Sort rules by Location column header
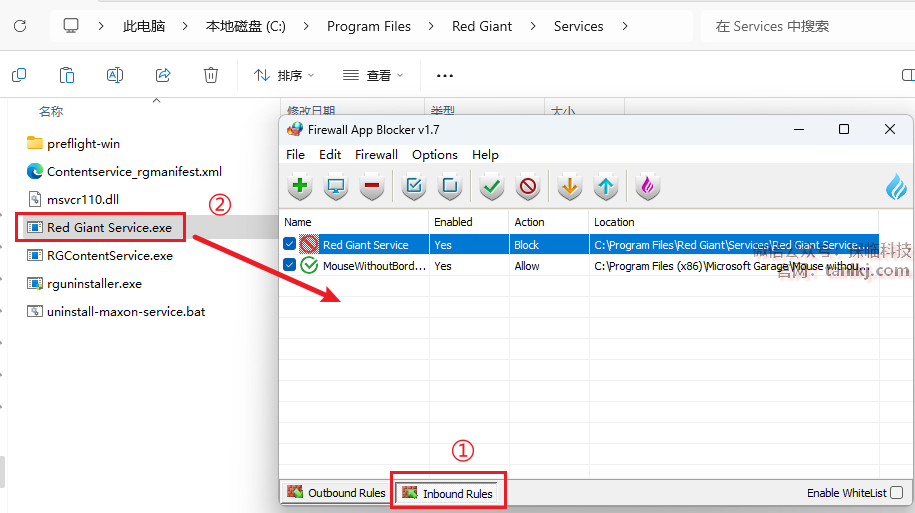The width and height of the screenshot is (915, 513). click(x=734, y=222)
